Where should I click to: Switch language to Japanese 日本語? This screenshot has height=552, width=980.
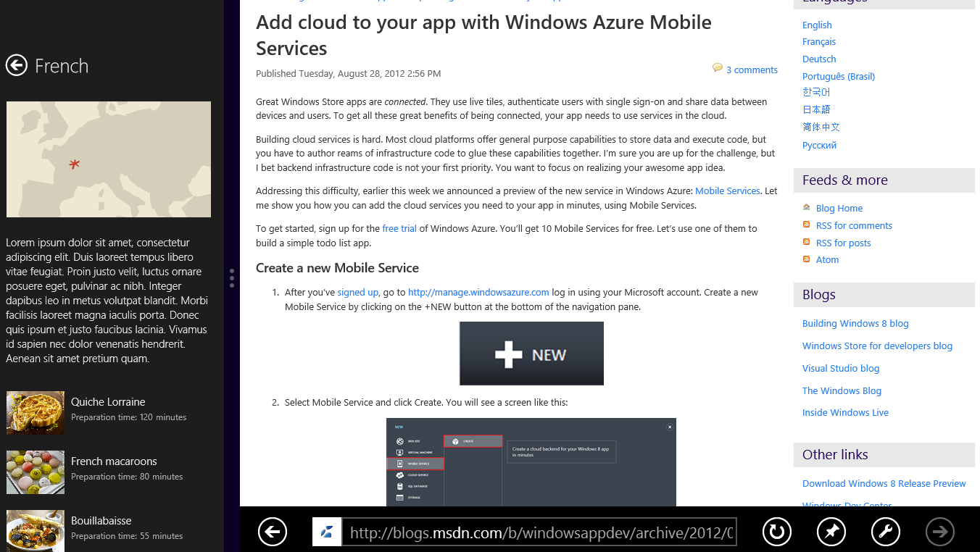[x=816, y=110]
